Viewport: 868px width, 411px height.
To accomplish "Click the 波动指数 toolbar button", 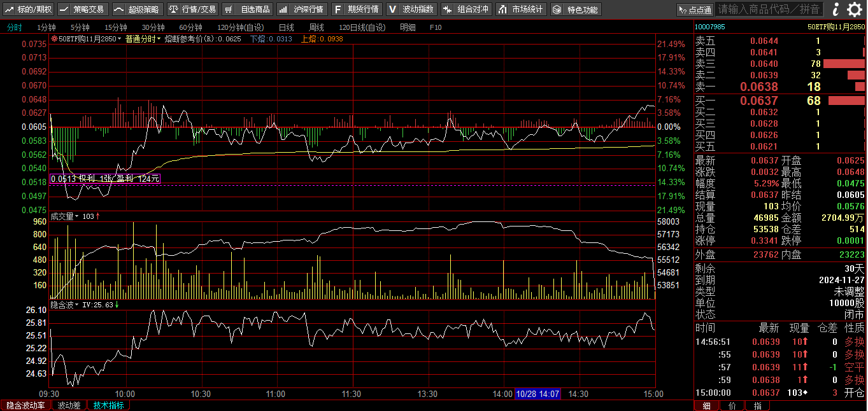I will pyautogui.click(x=411, y=10).
